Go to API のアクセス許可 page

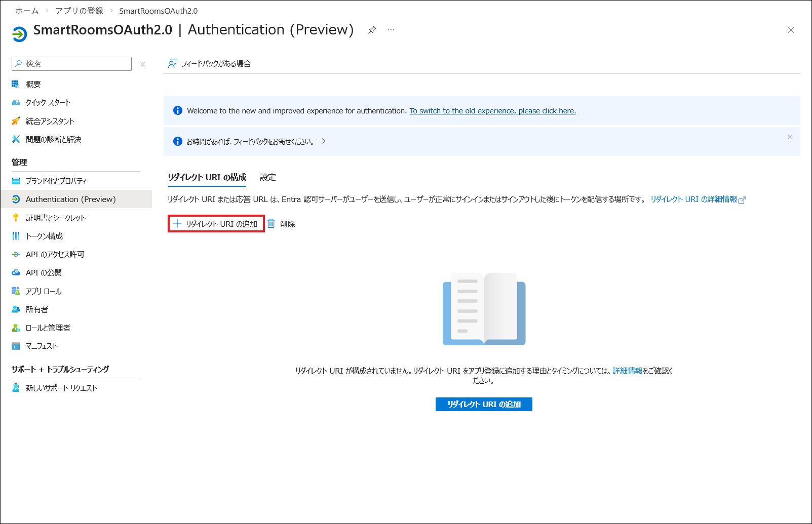pyautogui.click(x=55, y=254)
